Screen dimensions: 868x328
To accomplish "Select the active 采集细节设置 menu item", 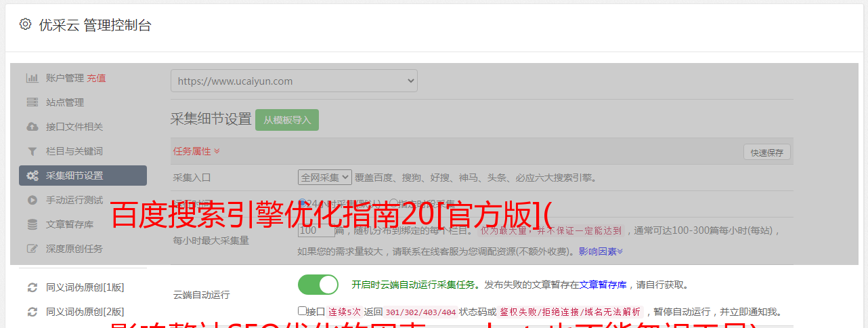I will (83, 176).
